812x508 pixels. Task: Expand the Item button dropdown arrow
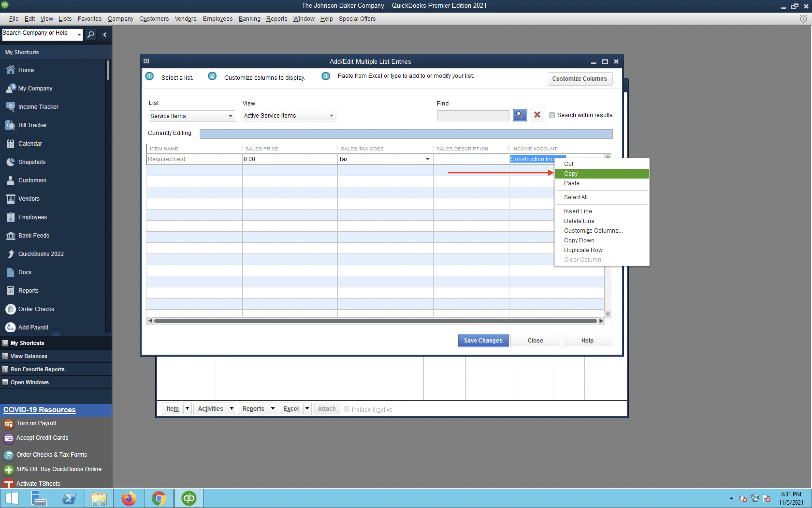coord(187,409)
